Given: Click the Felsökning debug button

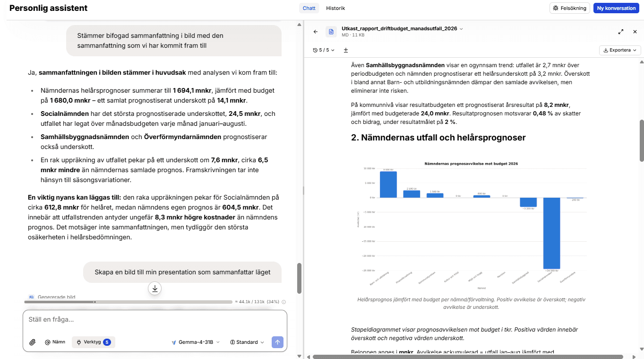Looking at the screenshot, I should 570,8.
